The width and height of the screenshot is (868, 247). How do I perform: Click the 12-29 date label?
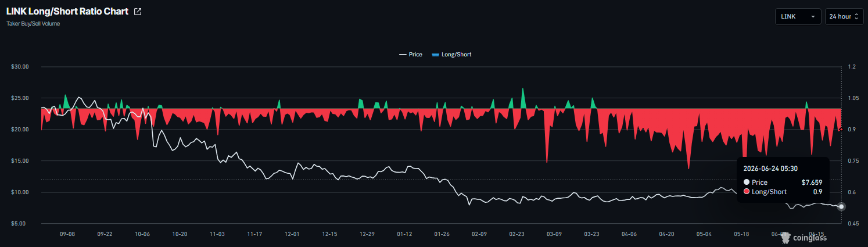pyautogui.click(x=367, y=234)
